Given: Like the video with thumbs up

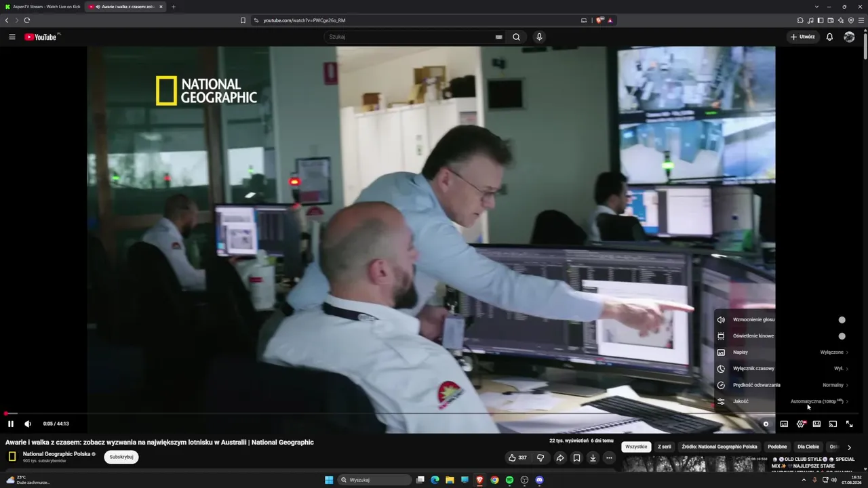Looking at the screenshot, I should tap(517, 457).
